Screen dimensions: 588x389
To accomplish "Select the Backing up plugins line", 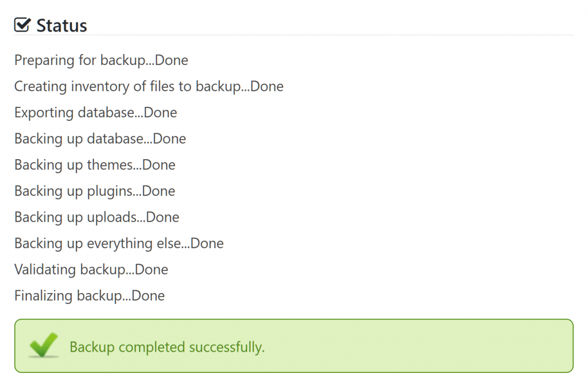I will point(95,191).
